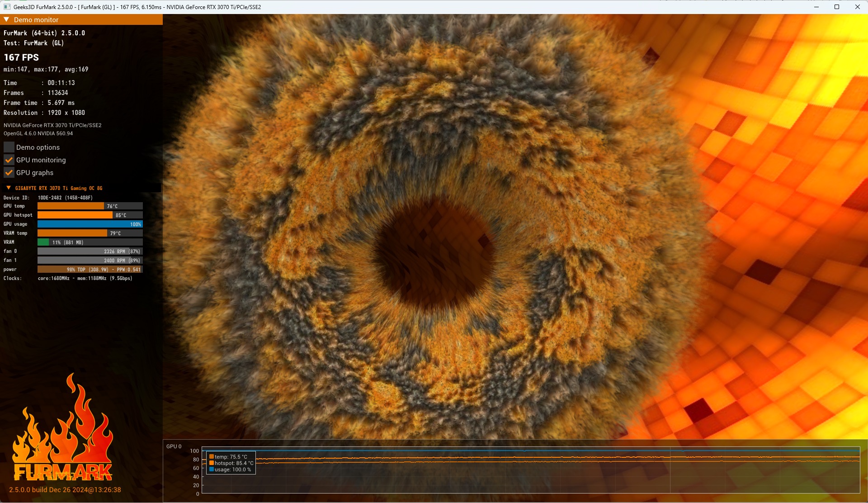Click the min:147, max:177, avg:169 text

tap(46, 69)
